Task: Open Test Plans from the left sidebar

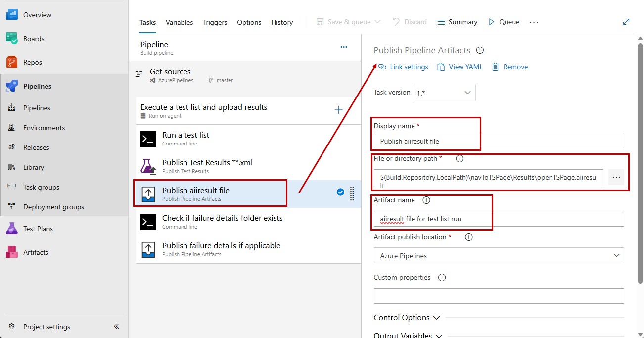Action: 39,228
